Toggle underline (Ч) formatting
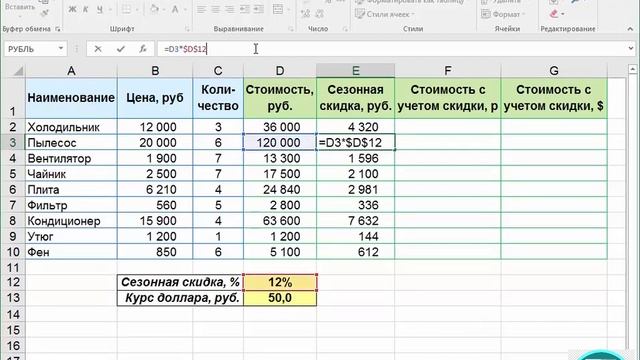This screenshot has height=360, width=640. pyautogui.click(x=100, y=9)
